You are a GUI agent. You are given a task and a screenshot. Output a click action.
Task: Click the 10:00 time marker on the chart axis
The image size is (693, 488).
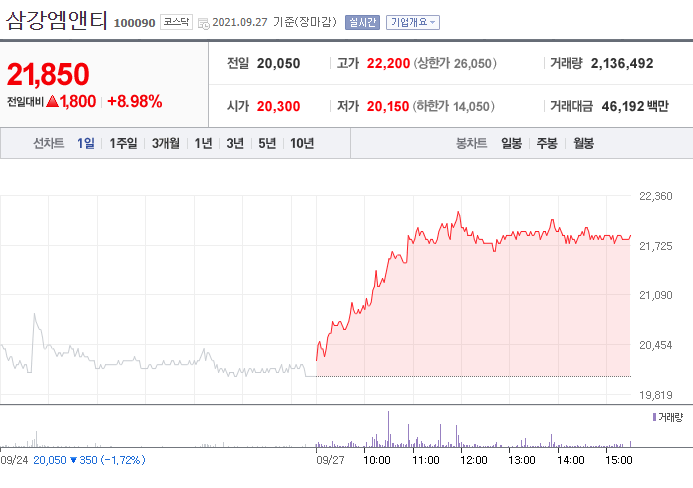(x=377, y=461)
